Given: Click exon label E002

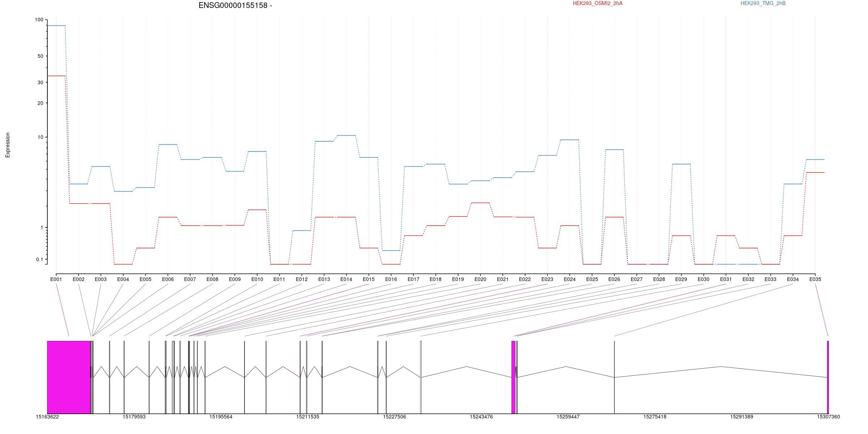Looking at the screenshot, I should [78, 279].
